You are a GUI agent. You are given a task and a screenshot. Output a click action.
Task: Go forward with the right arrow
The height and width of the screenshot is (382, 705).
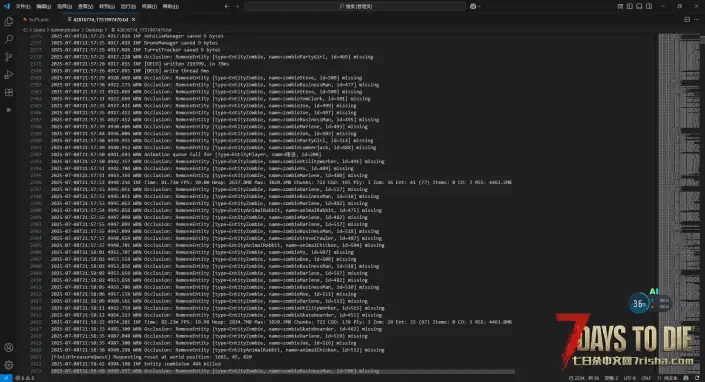[x=237, y=6]
